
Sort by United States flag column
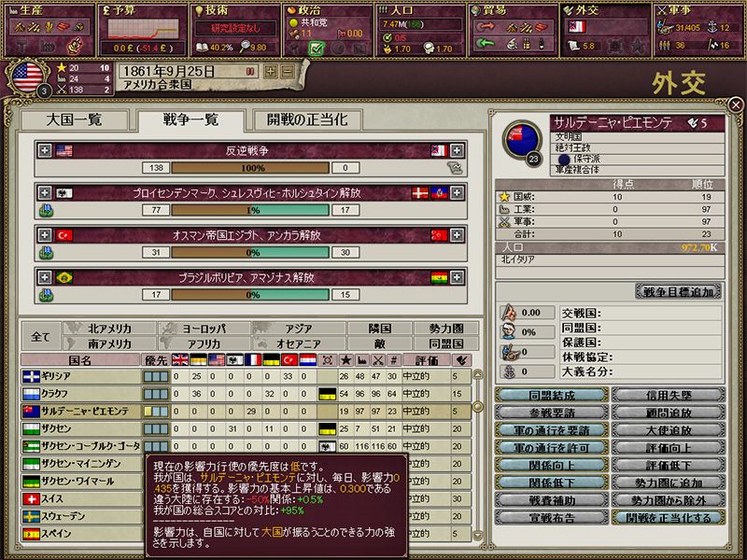point(217,360)
